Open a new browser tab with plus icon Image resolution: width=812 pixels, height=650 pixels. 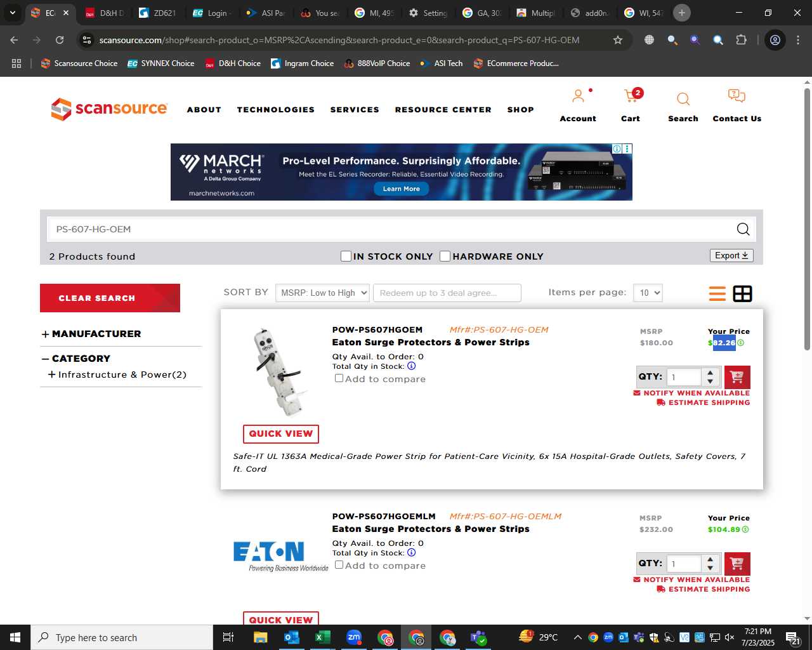point(682,13)
